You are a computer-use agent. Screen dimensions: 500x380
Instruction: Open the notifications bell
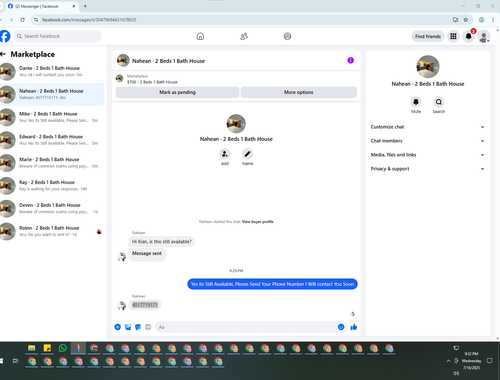pos(468,36)
